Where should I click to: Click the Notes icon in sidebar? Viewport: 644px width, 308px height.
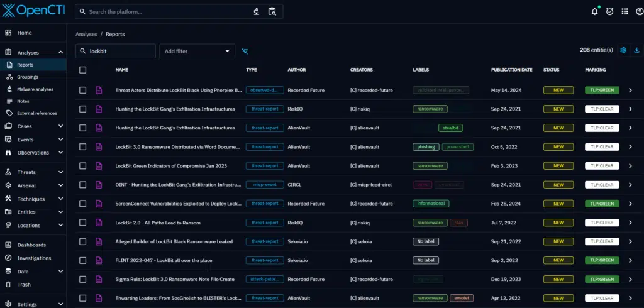(9, 101)
